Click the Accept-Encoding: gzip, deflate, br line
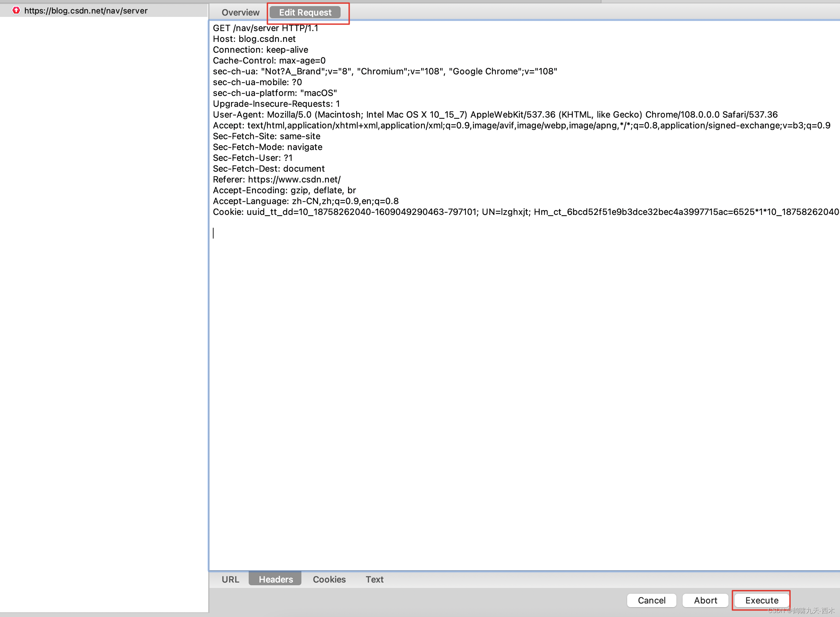 click(x=284, y=191)
